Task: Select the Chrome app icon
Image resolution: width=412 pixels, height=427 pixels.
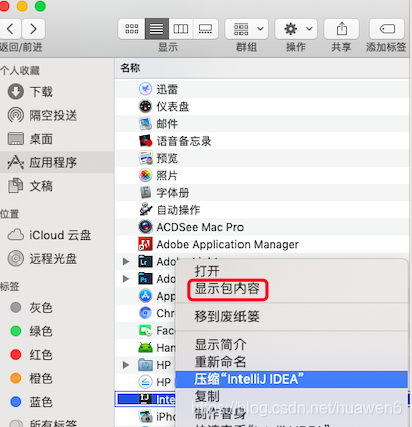Action: [x=145, y=313]
